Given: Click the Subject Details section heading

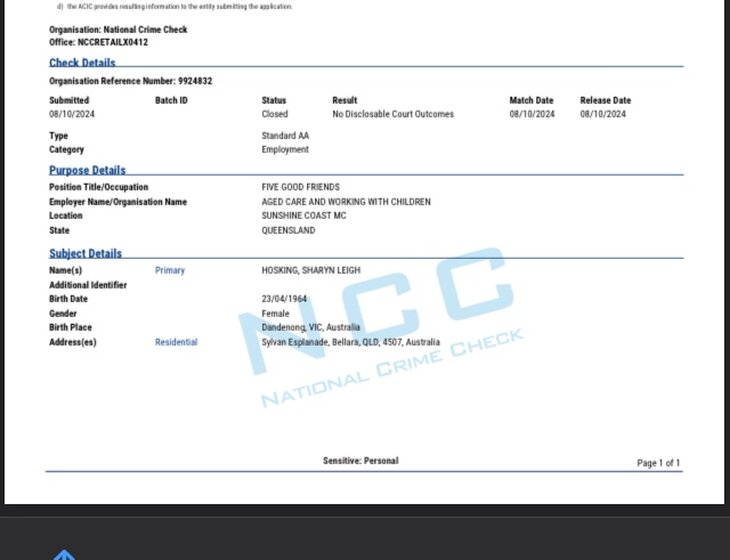Looking at the screenshot, I should click(x=85, y=254).
